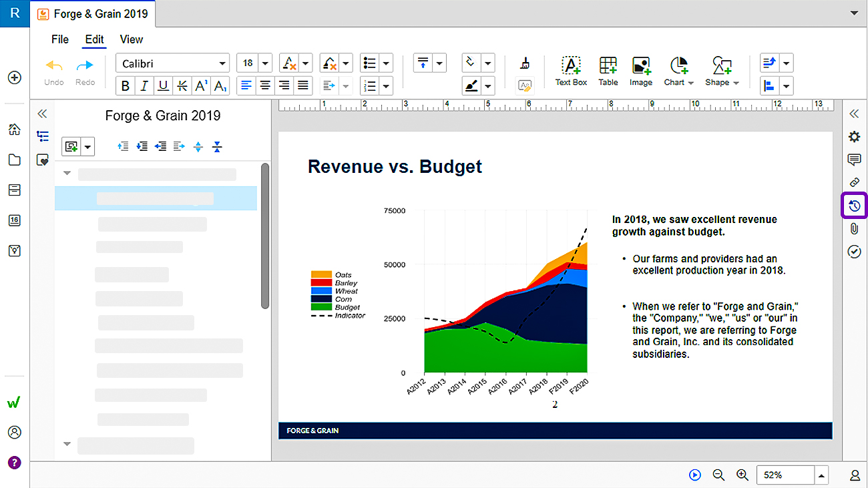The height and width of the screenshot is (488, 868).
Task: Toggle Bold formatting
Action: (x=126, y=86)
